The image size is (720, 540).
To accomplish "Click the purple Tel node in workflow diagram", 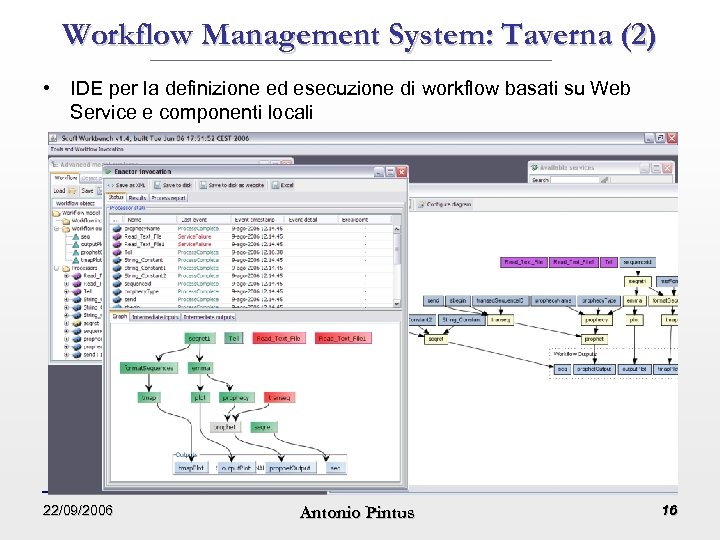I will (608, 262).
